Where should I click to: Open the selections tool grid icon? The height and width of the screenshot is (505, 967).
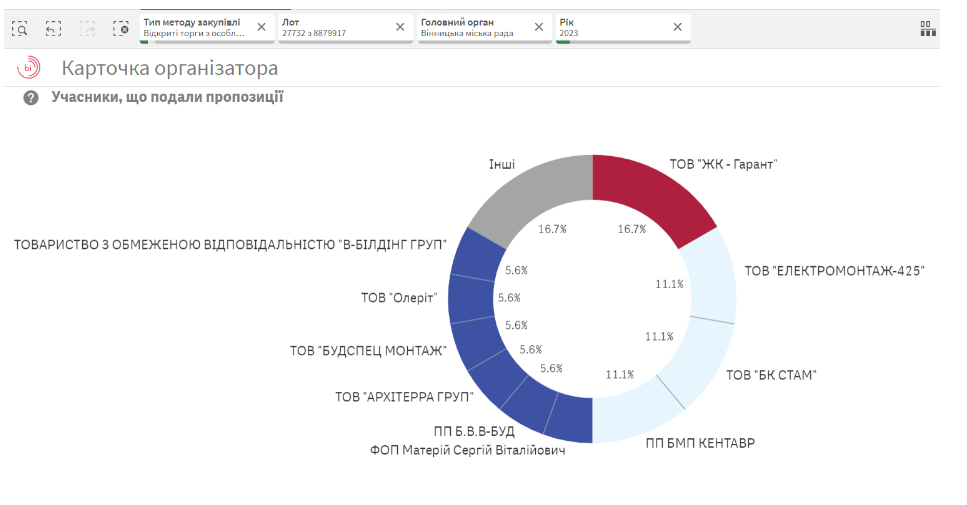tap(927, 29)
